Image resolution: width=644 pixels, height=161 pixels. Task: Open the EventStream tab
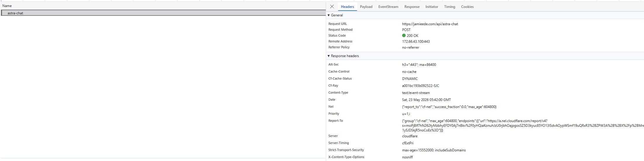point(388,7)
